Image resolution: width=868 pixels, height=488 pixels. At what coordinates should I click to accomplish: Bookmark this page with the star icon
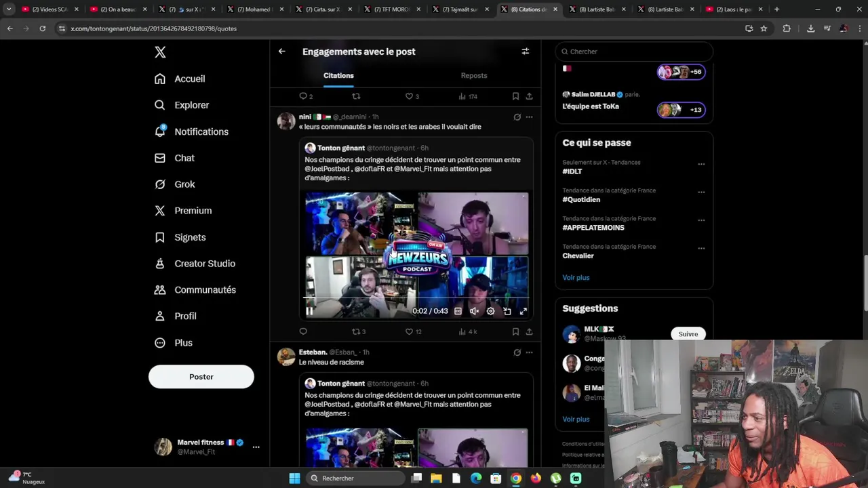(764, 28)
